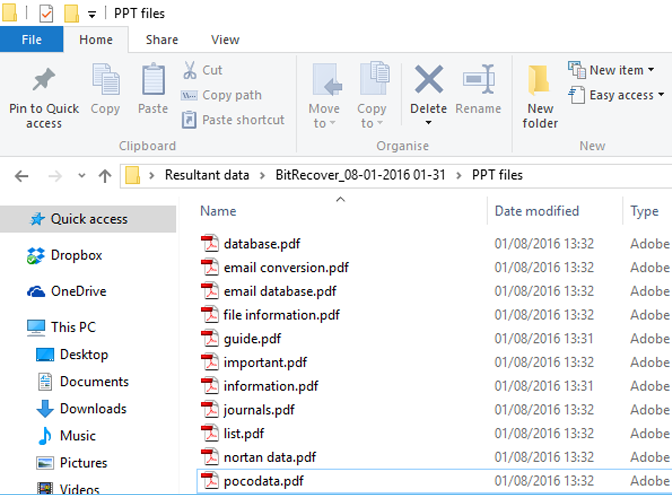Click the Dropbox icon in sidebar
Image resolution: width=672 pixels, height=495 pixels.
point(36,255)
